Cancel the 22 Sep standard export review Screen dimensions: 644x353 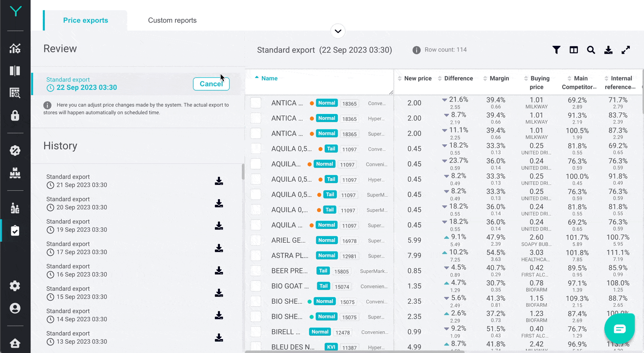(x=211, y=84)
